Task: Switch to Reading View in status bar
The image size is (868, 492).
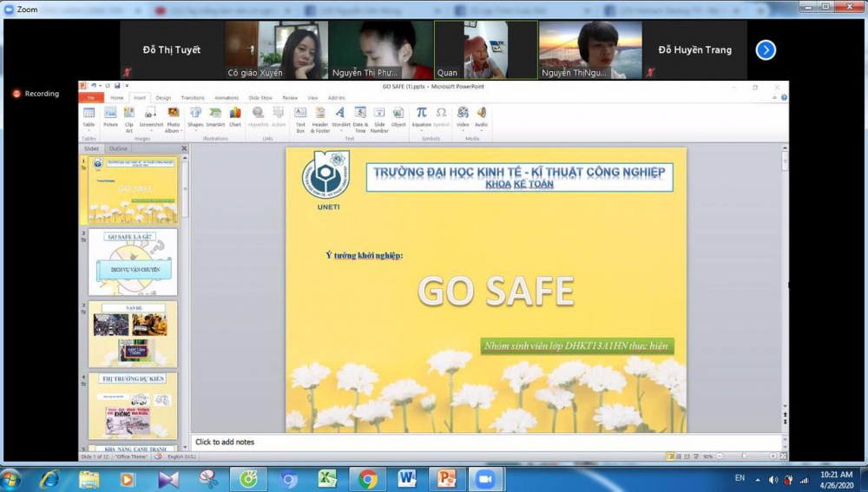Action: tap(687, 456)
